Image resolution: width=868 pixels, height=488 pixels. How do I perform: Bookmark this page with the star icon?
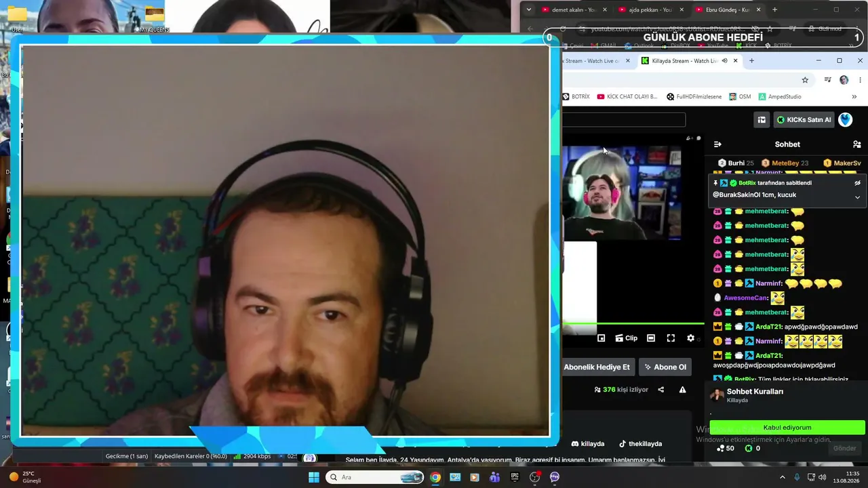[805, 80]
